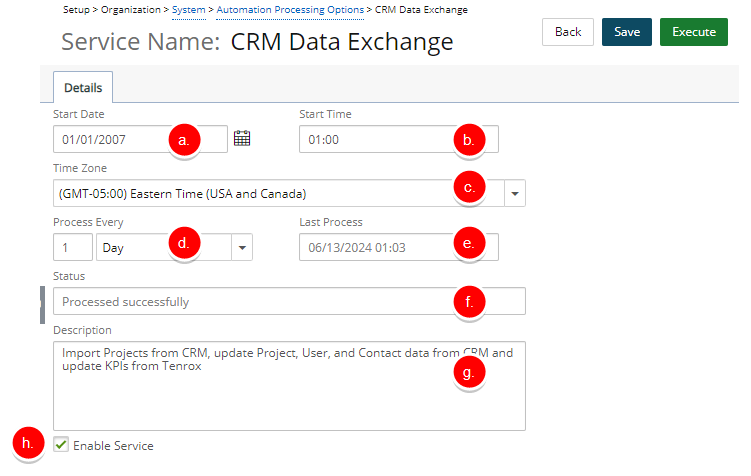Click into the Start Time field

click(x=398, y=139)
